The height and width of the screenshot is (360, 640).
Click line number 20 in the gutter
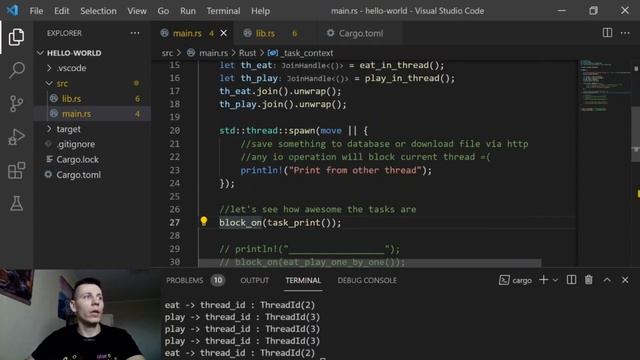point(175,131)
